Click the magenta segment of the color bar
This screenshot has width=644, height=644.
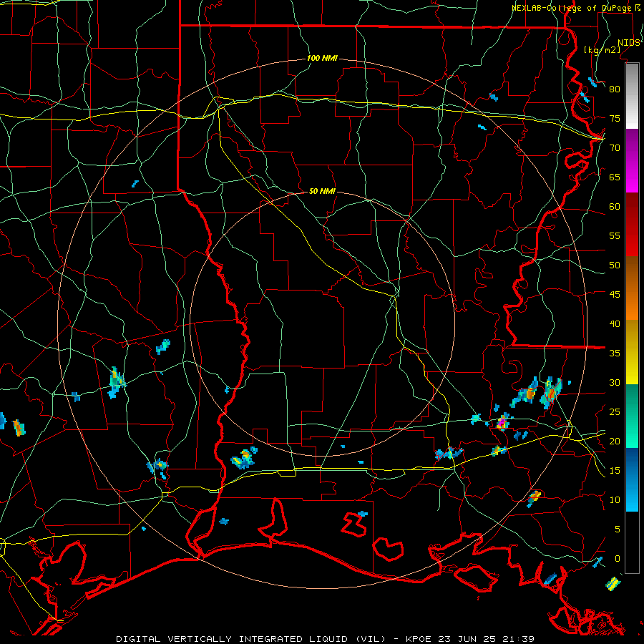[x=632, y=161]
